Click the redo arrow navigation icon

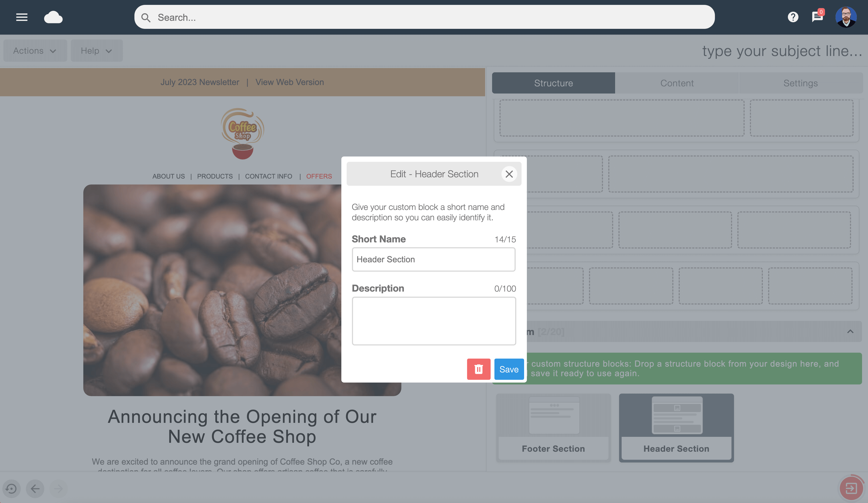58,488
